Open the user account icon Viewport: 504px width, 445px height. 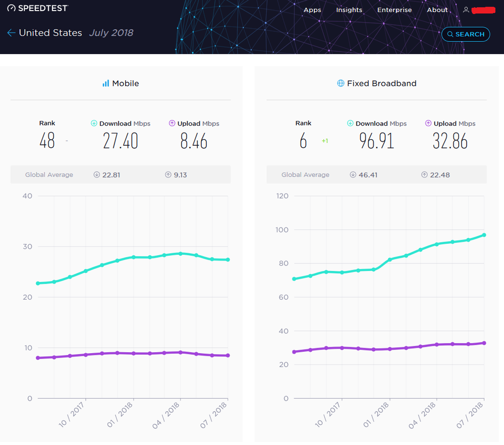(465, 9)
